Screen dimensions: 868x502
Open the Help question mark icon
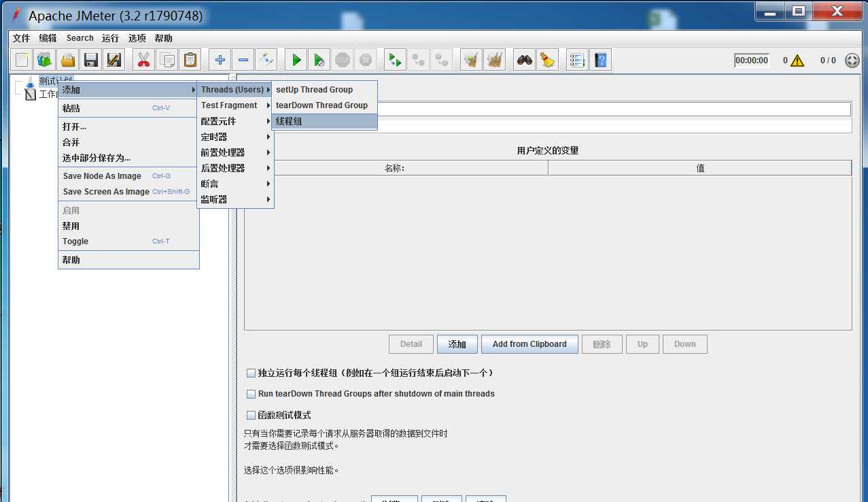pyautogui.click(x=600, y=60)
